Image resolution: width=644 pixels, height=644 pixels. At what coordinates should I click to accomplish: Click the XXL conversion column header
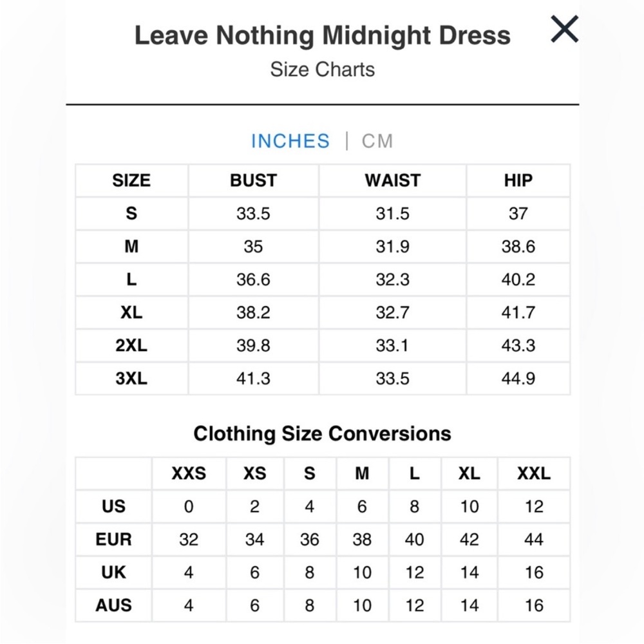pyautogui.click(x=534, y=473)
